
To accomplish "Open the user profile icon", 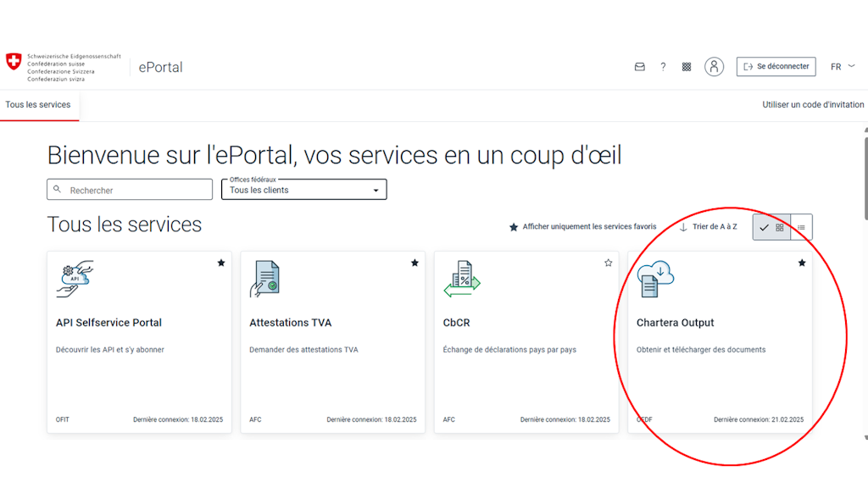I will (714, 66).
